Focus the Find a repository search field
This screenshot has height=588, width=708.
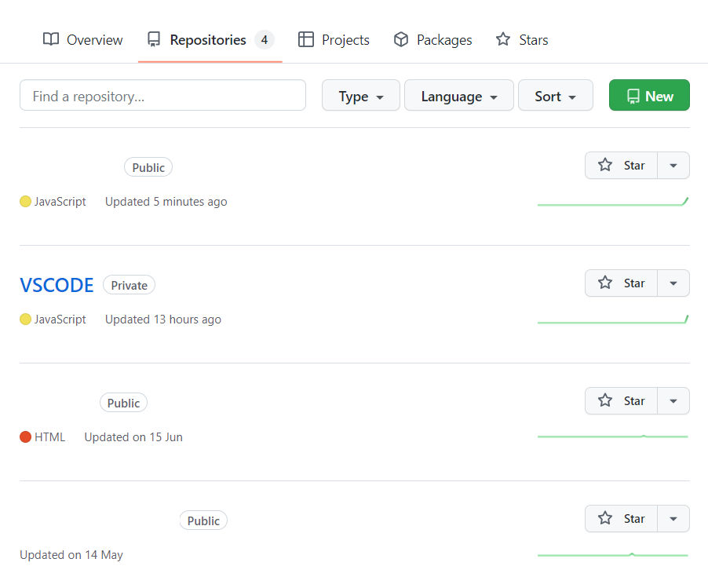pos(162,95)
